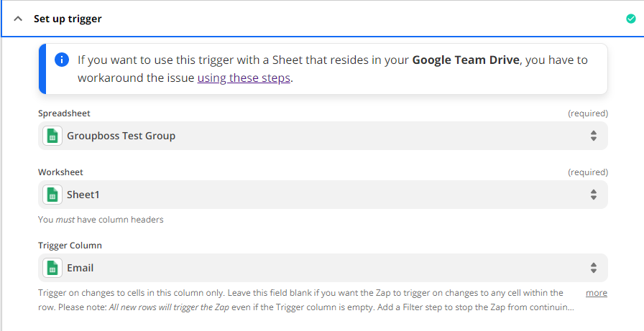Click the Worksheet field label

[x=60, y=172]
